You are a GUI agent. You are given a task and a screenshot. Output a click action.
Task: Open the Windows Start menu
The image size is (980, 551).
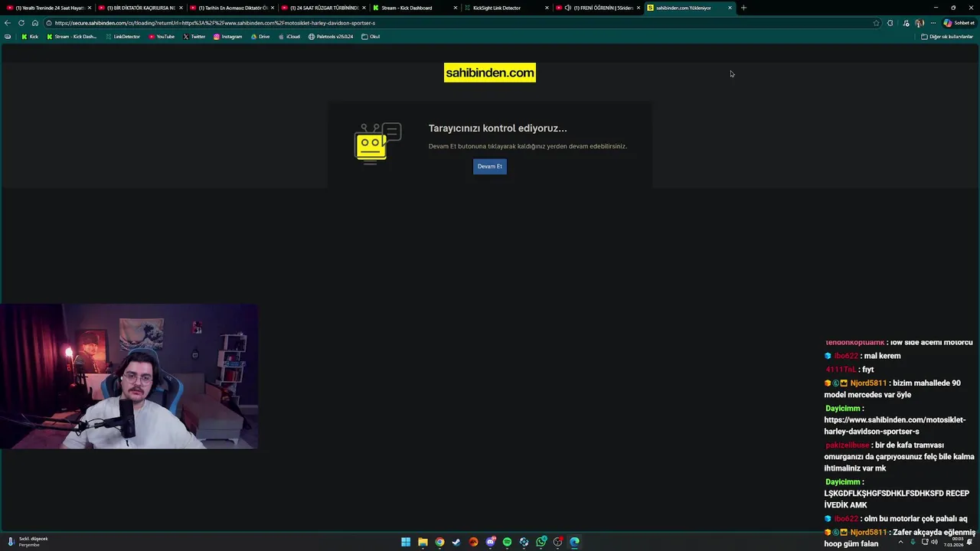(x=406, y=542)
